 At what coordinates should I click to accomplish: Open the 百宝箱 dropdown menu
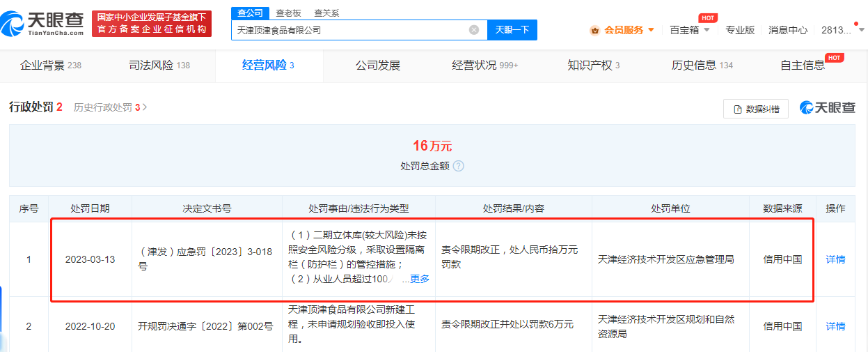(690, 30)
